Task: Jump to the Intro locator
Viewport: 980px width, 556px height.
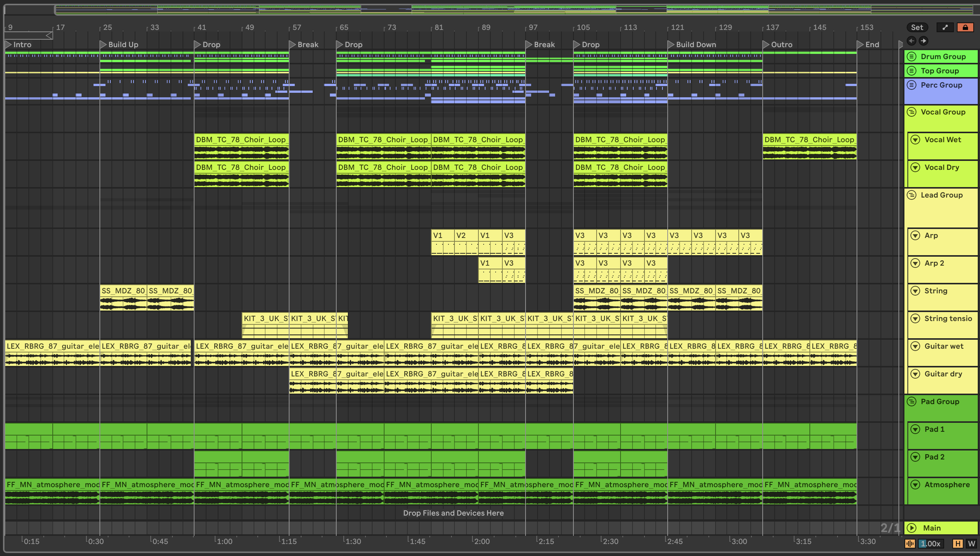Action: 18,44
